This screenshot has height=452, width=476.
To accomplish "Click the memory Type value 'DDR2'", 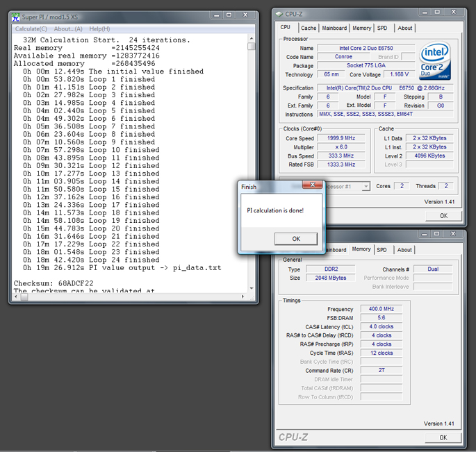I will [331, 269].
